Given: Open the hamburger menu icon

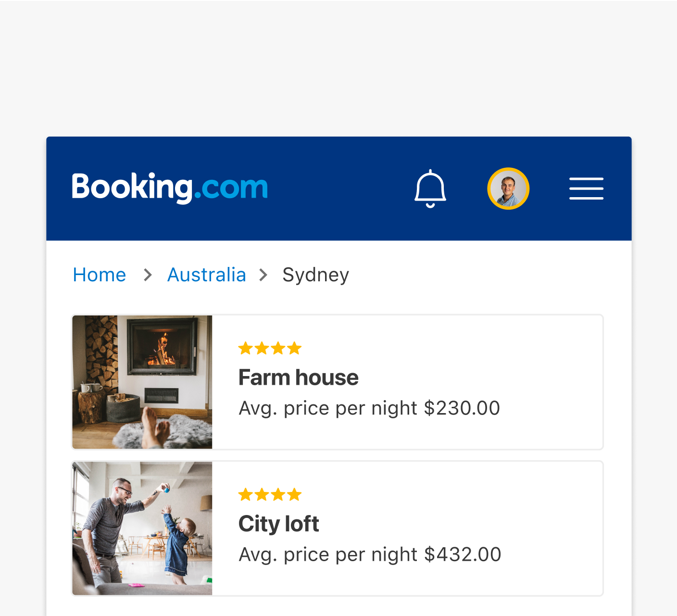Looking at the screenshot, I should (x=586, y=189).
